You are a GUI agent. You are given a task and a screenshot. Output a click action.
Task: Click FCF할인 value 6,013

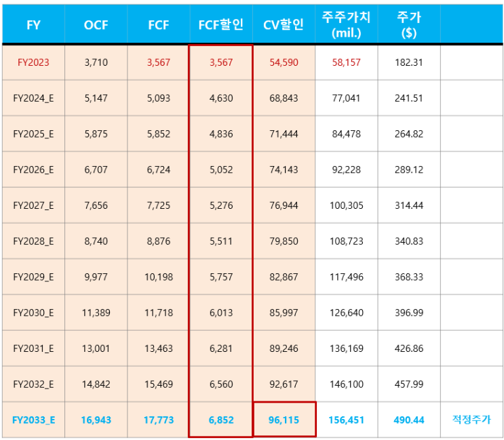click(221, 313)
